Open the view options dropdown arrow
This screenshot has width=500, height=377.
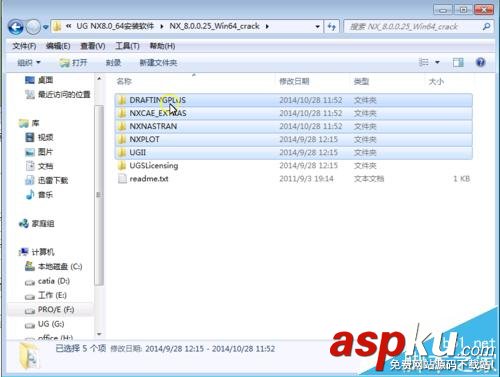[x=437, y=62]
